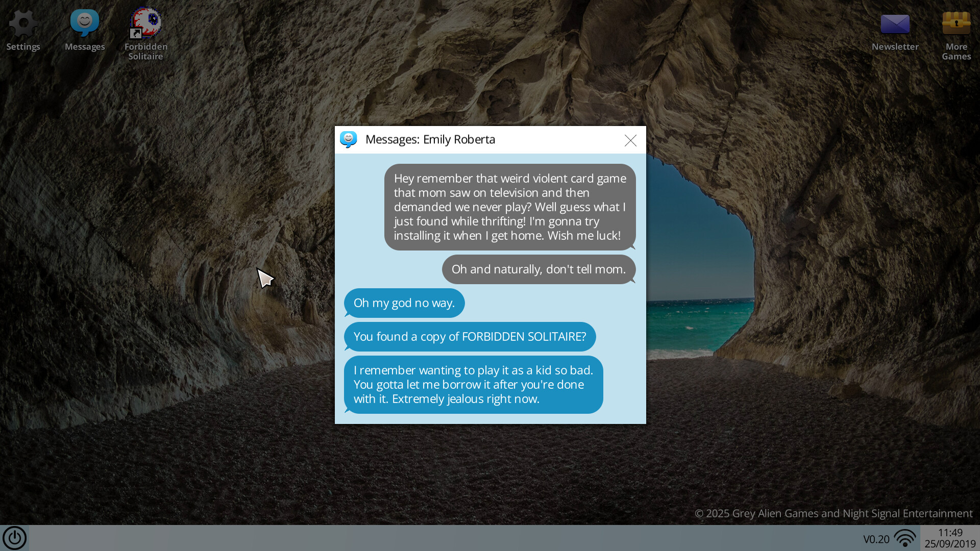The image size is (980, 551).
Task: Launch the Messages app icon
Action: click(84, 23)
